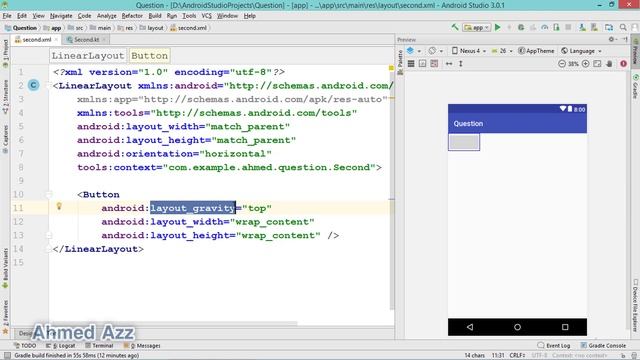Open the File menu

(7, 16)
